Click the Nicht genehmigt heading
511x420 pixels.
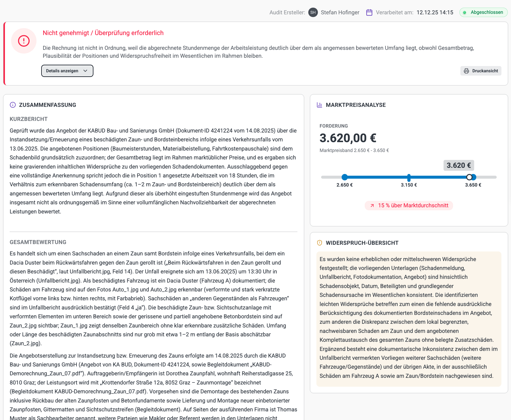pyautogui.click(x=103, y=33)
